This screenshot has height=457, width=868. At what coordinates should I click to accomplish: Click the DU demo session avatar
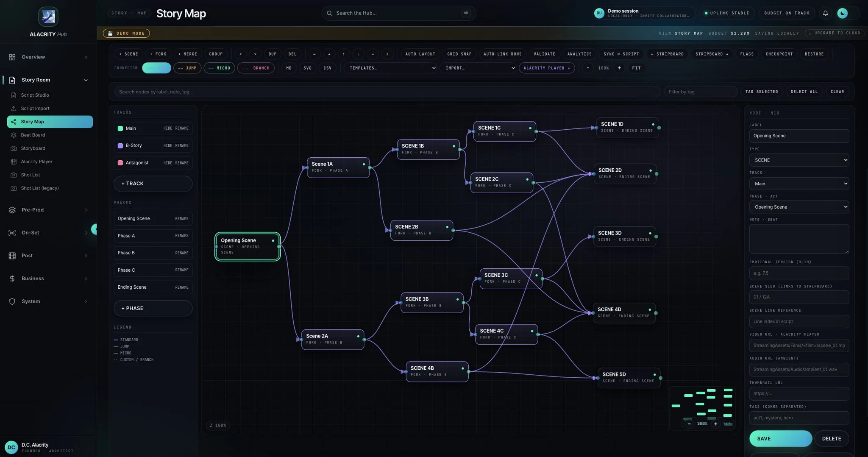click(599, 13)
